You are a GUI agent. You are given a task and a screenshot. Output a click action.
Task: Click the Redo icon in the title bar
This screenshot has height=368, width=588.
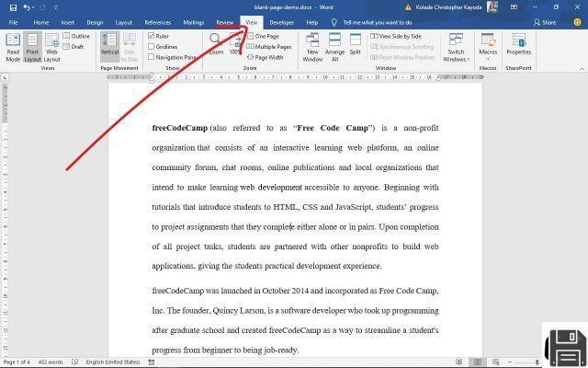(42, 7)
